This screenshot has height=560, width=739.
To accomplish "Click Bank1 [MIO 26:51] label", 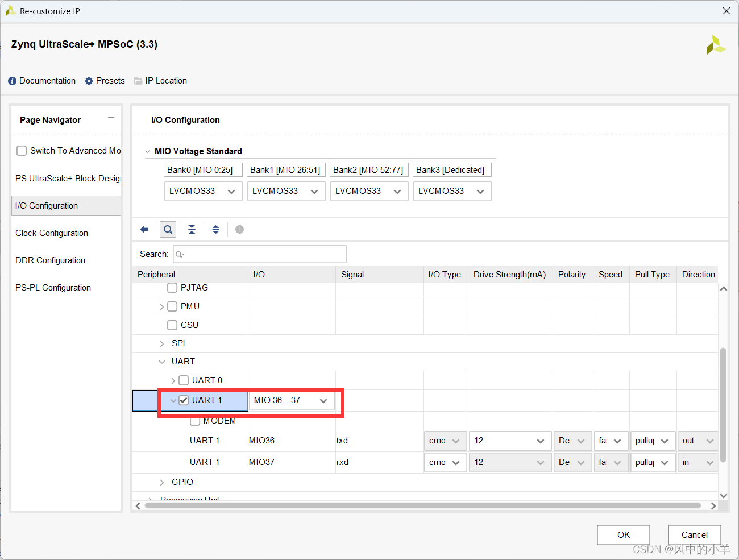I will (285, 170).
